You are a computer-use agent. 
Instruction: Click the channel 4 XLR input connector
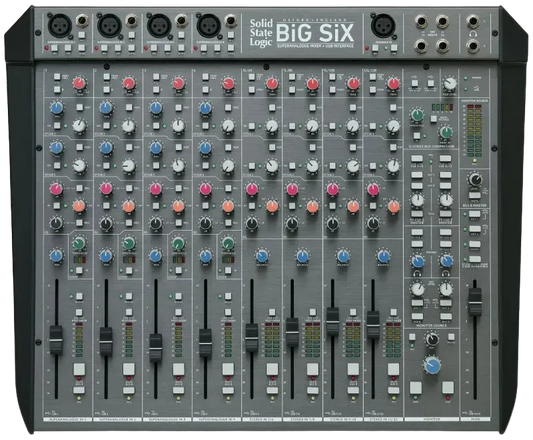click(x=208, y=26)
